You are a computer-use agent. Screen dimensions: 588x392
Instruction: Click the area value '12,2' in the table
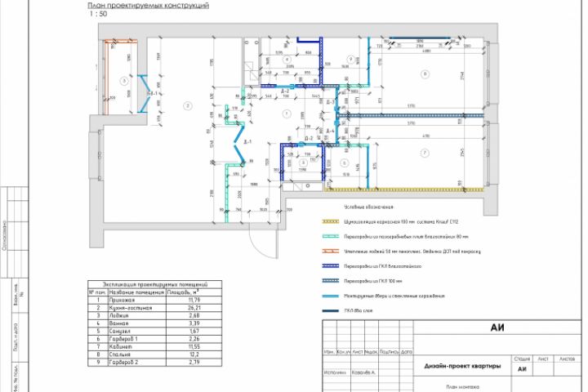point(194,354)
